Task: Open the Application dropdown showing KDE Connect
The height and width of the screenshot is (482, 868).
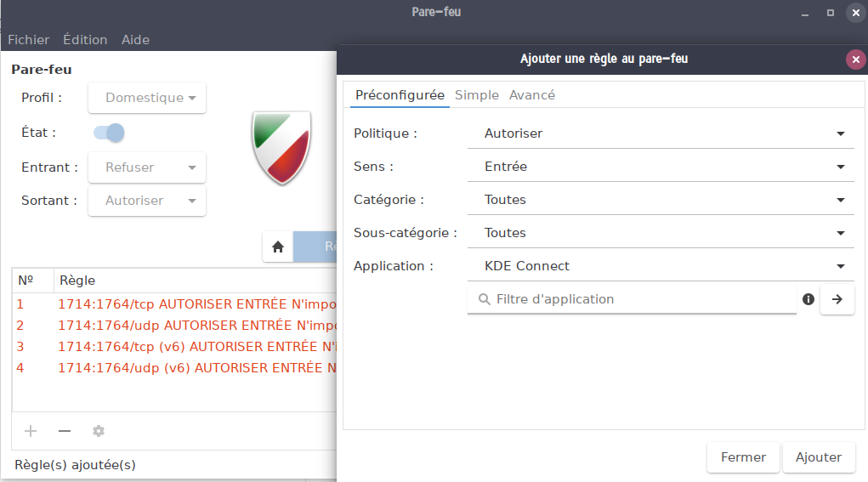Action: click(x=660, y=266)
